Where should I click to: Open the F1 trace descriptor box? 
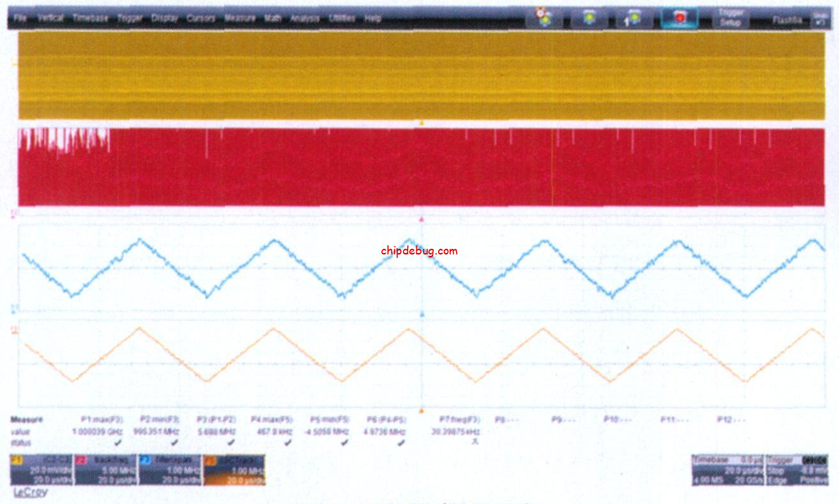pyautogui.click(x=42, y=470)
